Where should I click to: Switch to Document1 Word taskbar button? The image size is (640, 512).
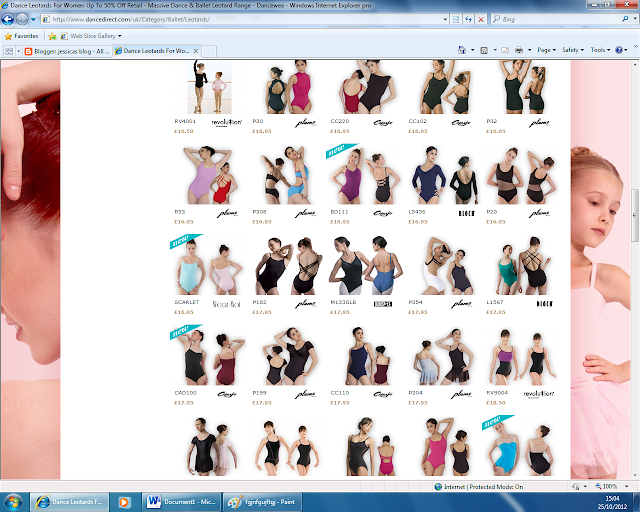point(181,502)
